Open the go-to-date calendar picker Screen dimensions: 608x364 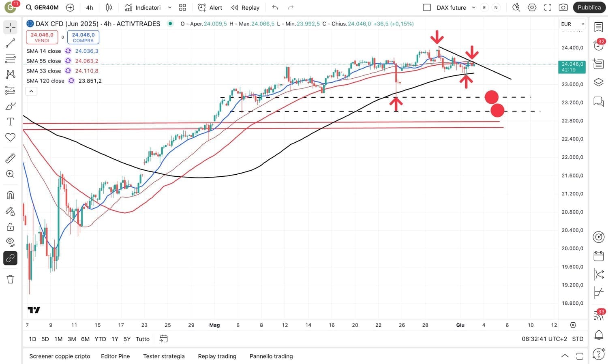(163, 339)
